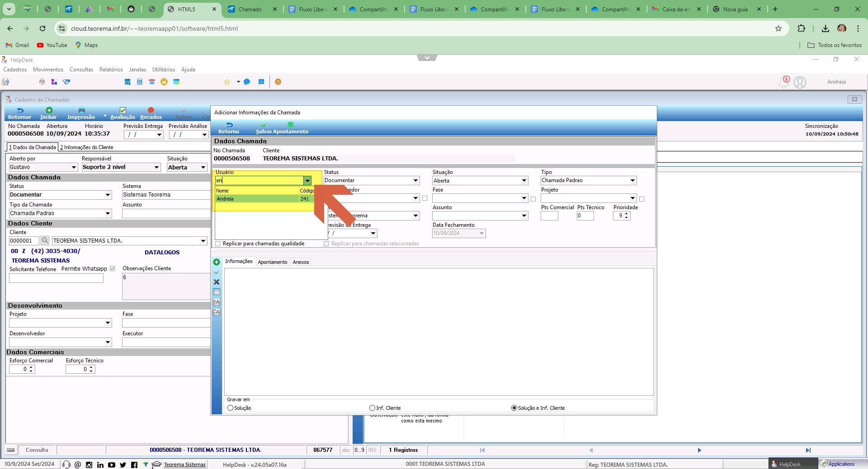Click the Pts Comercial input field
Screen dimensions: 868x469
point(549,216)
